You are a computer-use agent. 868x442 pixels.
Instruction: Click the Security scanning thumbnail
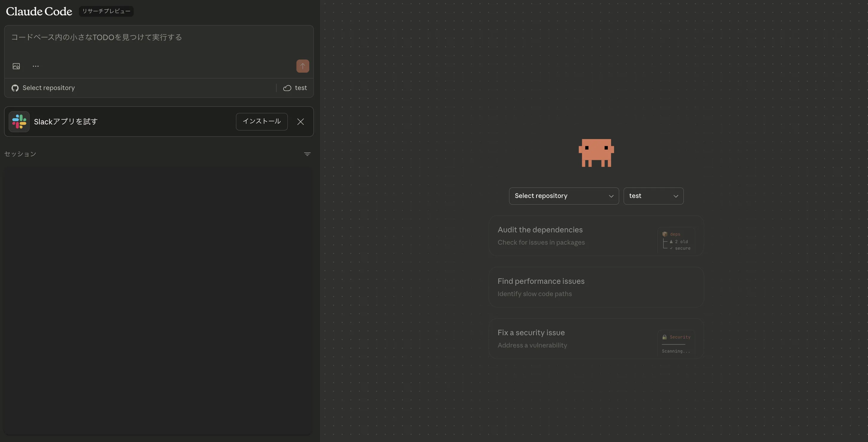[x=676, y=343]
